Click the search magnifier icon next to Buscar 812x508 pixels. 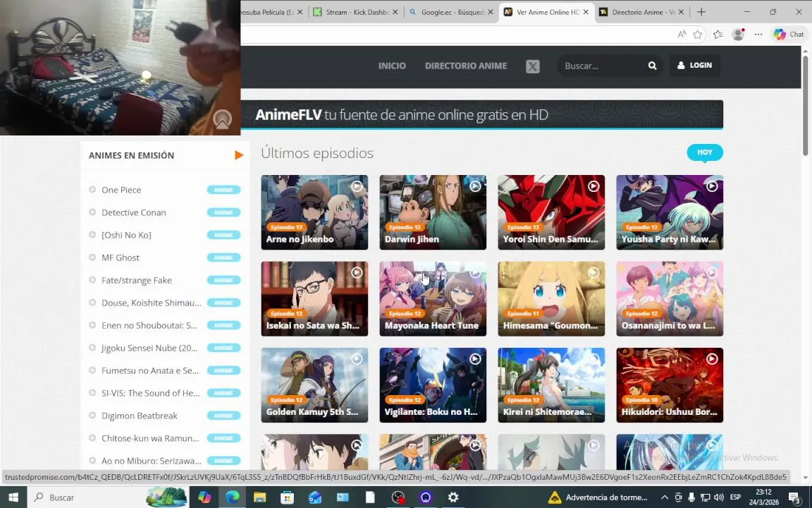(652, 66)
